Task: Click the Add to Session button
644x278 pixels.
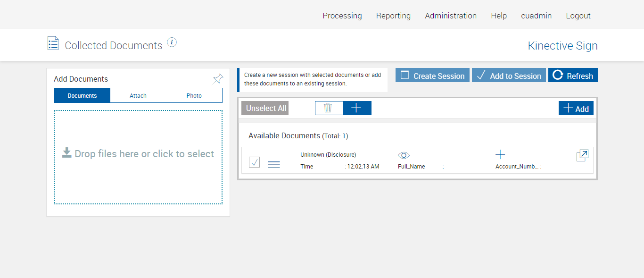Action: coord(509,76)
